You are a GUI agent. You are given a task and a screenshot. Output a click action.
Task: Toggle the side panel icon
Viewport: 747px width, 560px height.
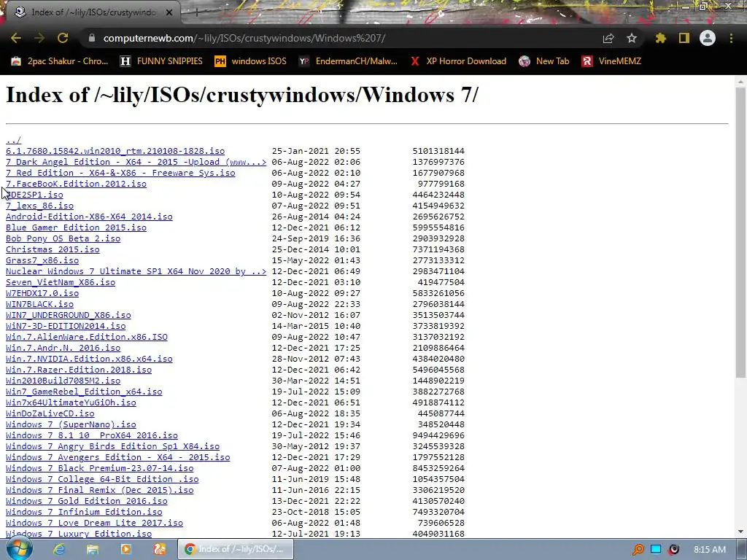(x=684, y=38)
